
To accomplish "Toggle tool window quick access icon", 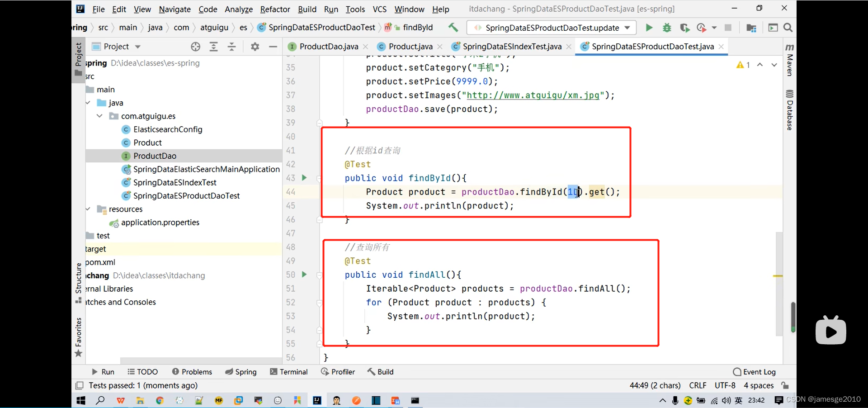I will pyautogui.click(x=80, y=385).
